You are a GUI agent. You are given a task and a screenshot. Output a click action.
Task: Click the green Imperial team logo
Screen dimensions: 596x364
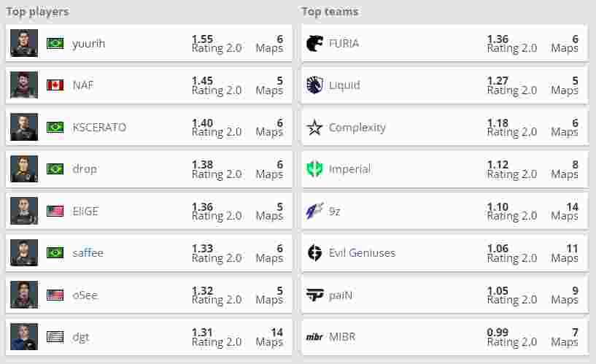click(x=314, y=169)
